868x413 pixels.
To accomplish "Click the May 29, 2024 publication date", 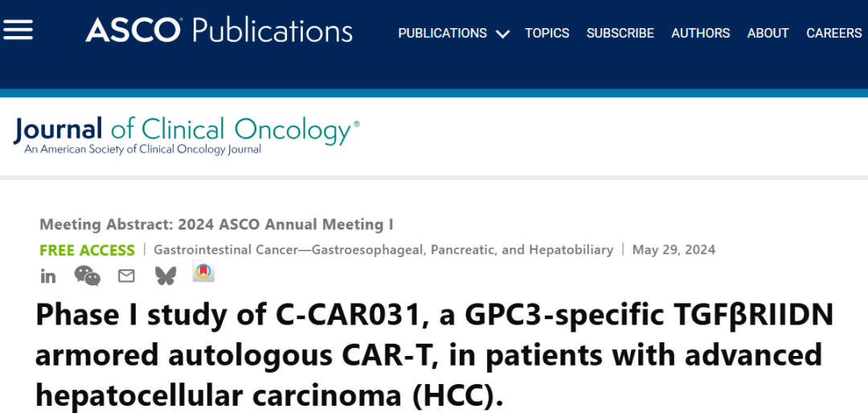I will tap(674, 250).
